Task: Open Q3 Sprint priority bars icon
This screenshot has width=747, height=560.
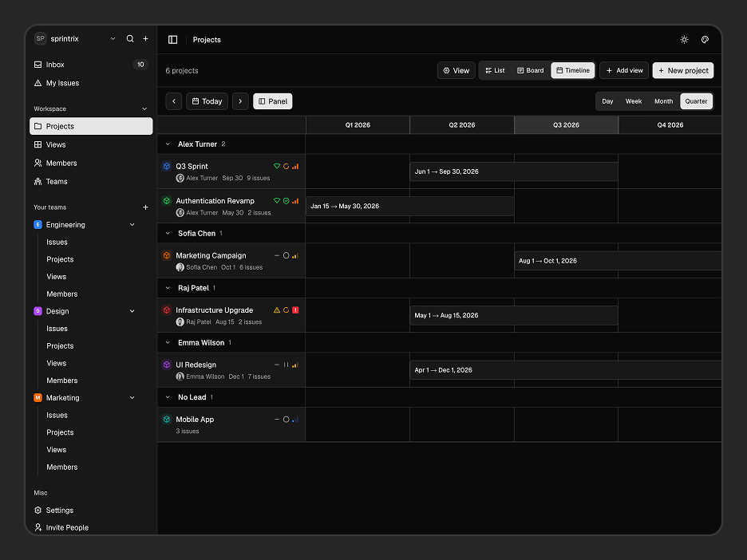Action: click(x=295, y=166)
